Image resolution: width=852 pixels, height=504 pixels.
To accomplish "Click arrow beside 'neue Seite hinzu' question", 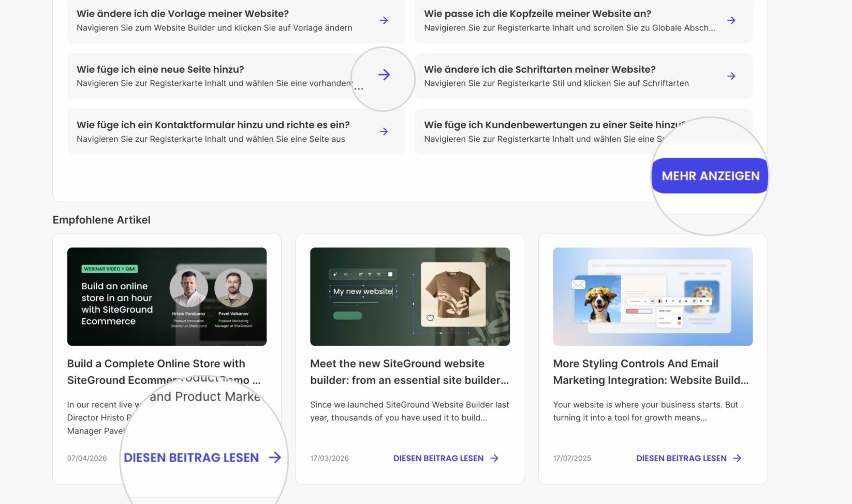I will point(384,75).
